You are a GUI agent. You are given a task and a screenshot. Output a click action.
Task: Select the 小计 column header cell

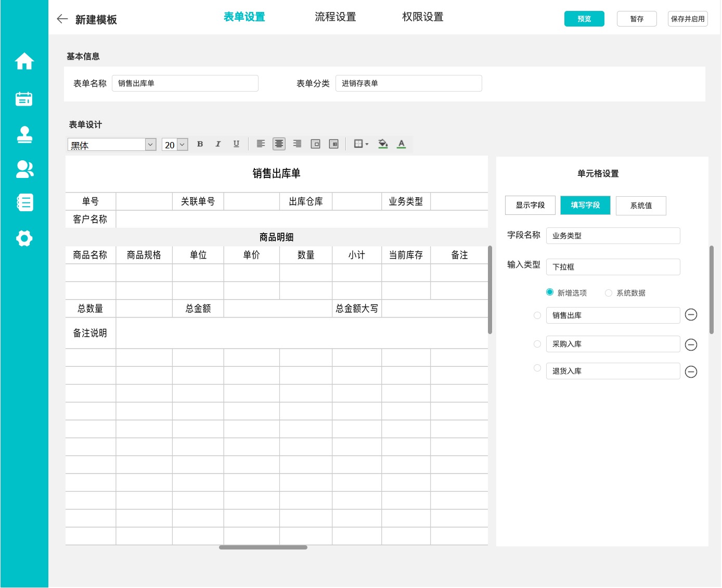357,255
